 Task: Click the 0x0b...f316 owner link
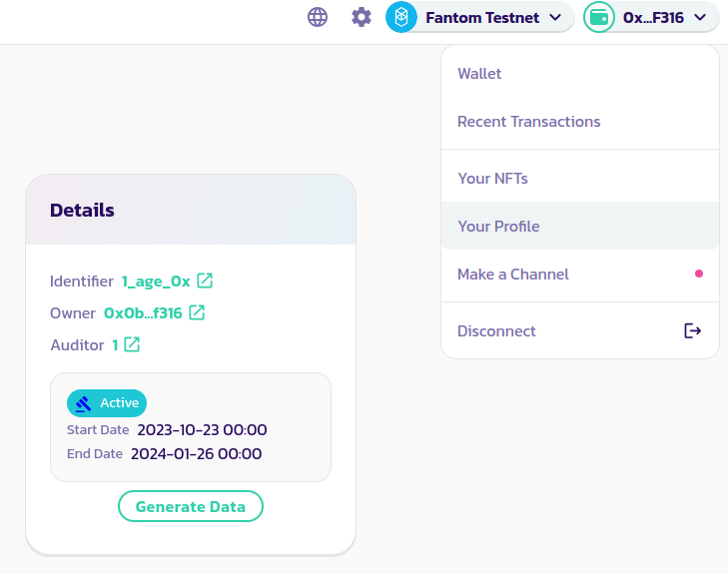pyautogui.click(x=143, y=312)
